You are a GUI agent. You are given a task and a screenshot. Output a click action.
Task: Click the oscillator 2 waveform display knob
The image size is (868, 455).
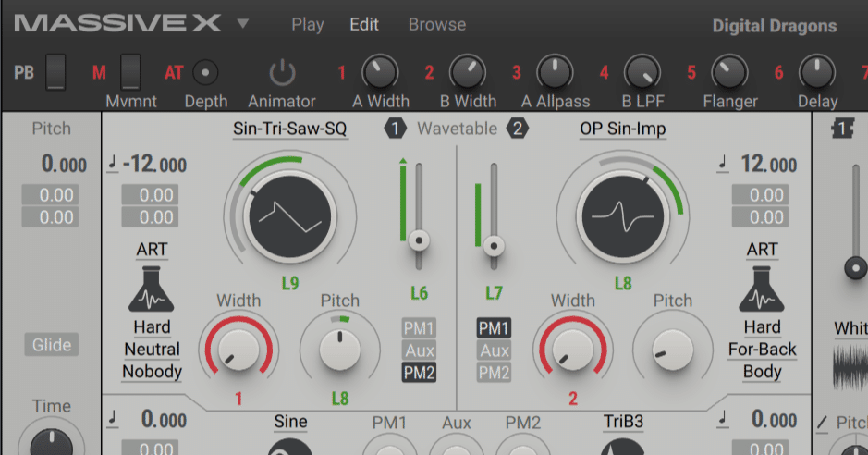(623, 217)
